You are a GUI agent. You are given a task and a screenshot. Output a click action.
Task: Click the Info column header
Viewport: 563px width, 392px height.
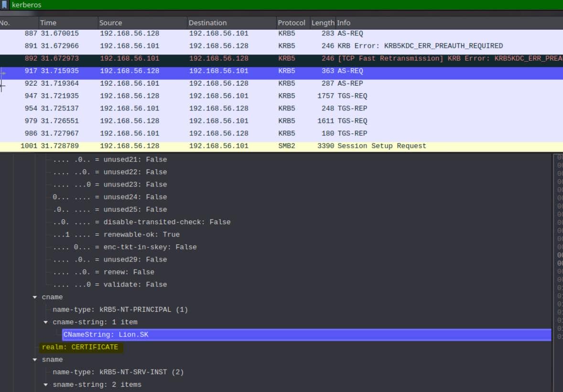point(449,22)
